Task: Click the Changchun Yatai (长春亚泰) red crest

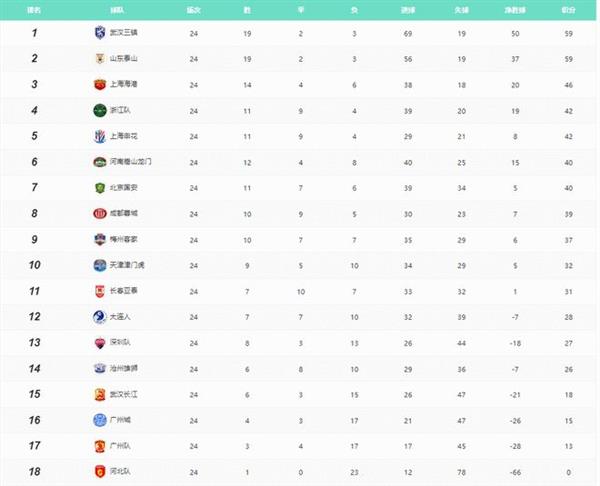Action: (x=100, y=291)
